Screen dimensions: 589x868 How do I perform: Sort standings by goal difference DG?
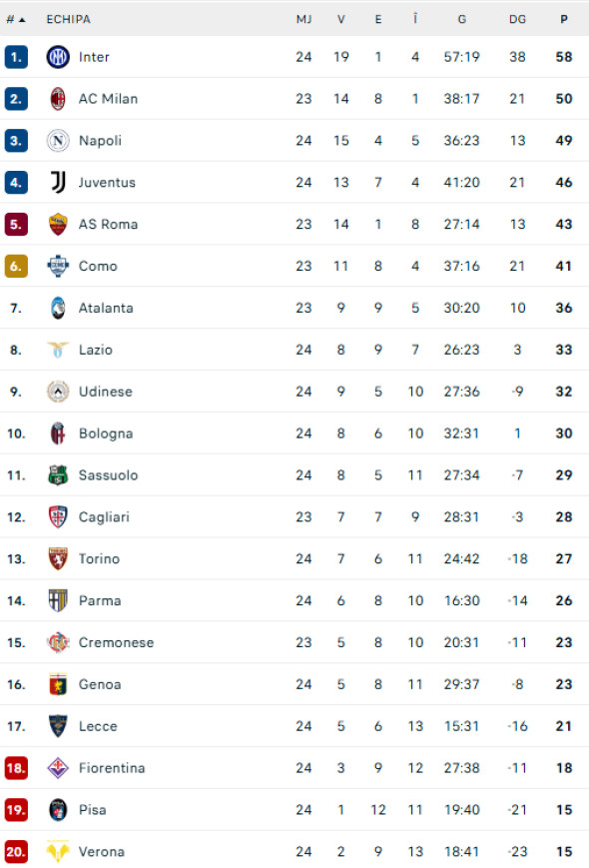tap(517, 18)
